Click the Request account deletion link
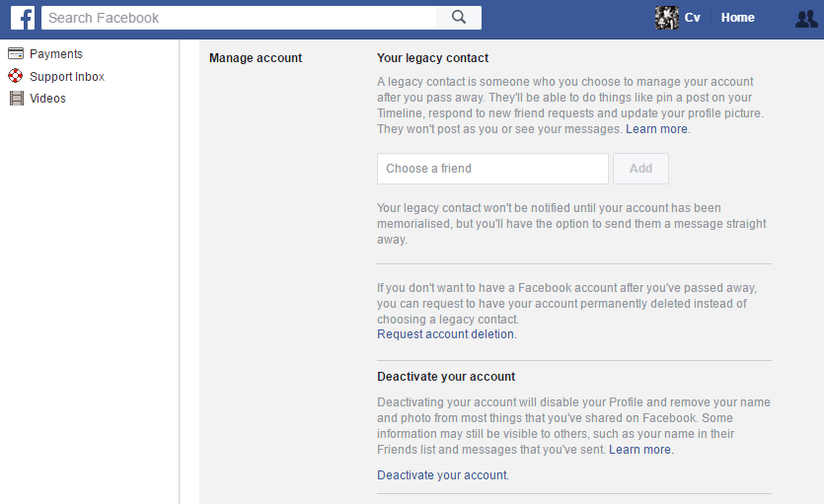This screenshot has width=824, height=504. pos(446,334)
